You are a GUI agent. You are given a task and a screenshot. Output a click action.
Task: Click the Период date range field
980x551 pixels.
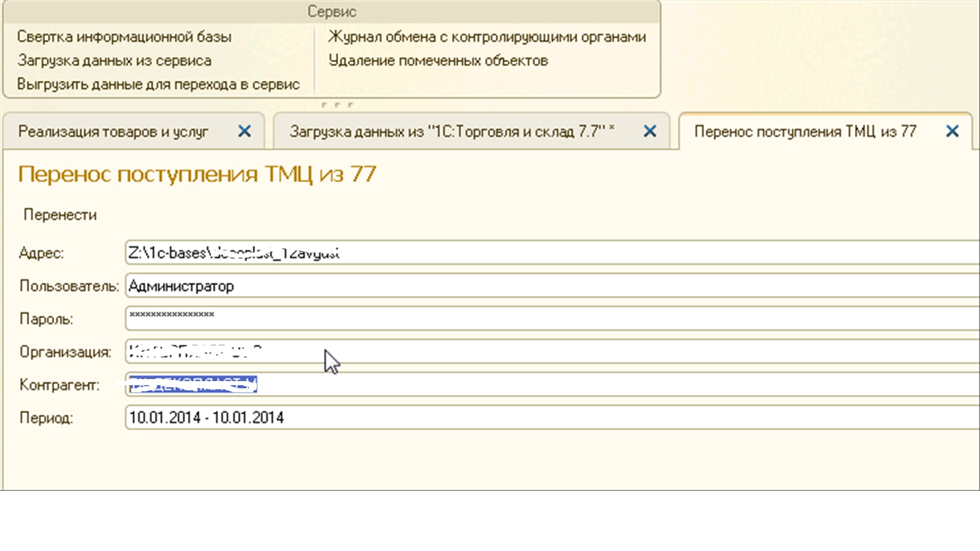point(206,417)
